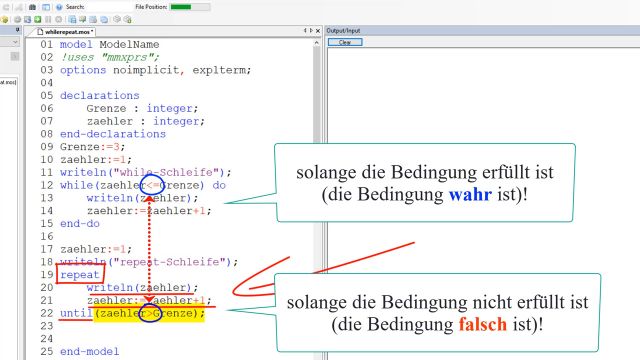Open the left sidebar dropdown arrow

(x=15, y=42)
